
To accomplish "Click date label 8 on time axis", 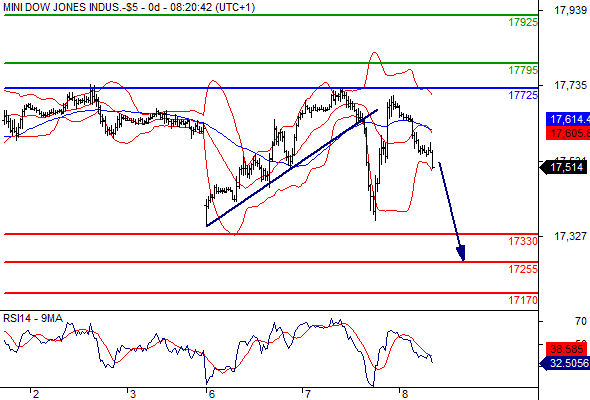I will pyautogui.click(x=404, y=394).
